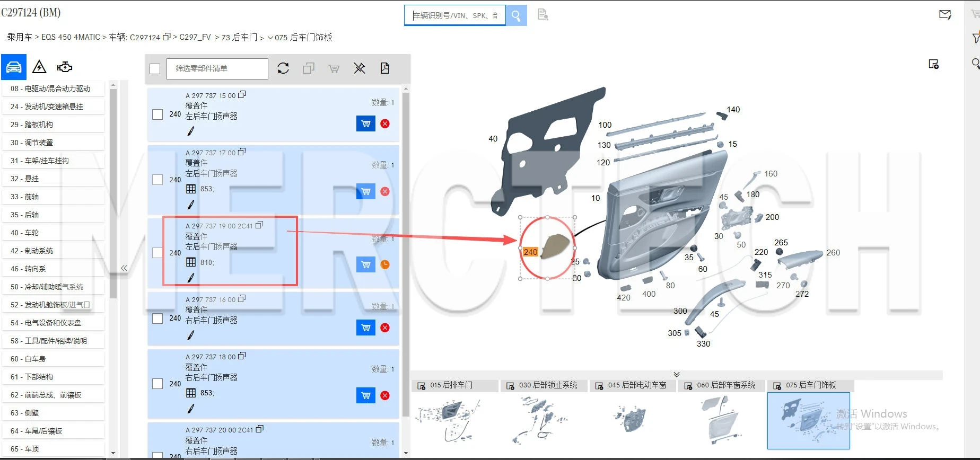The image size is (980, 460).
Task: Expand the 075 后车门饰板 breadcrumb dropdown
Action: point(270,38)
